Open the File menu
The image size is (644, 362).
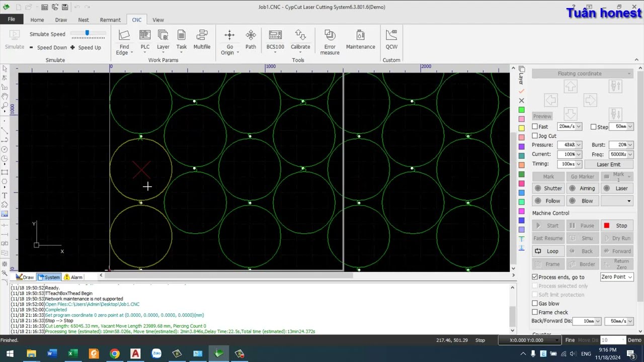[11, 19]
